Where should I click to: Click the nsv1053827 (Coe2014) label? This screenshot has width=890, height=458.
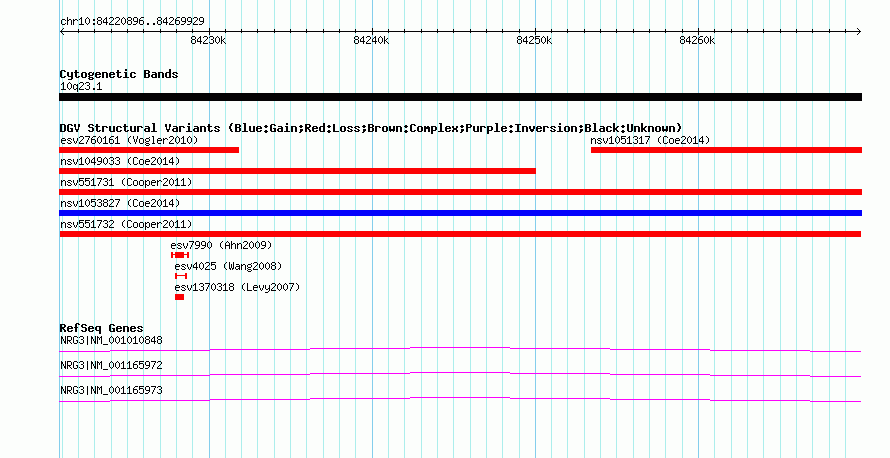(120, 203)
